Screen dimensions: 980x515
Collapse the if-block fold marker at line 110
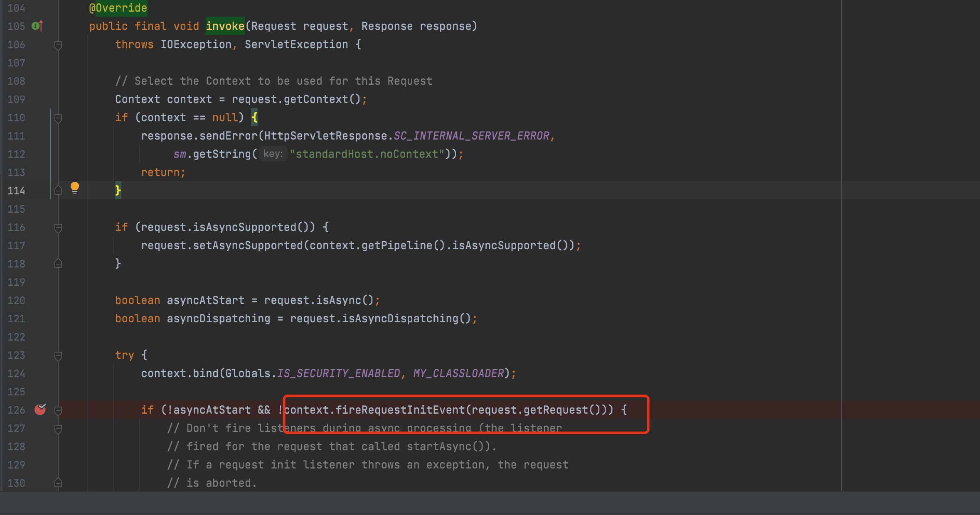point(58,118)
